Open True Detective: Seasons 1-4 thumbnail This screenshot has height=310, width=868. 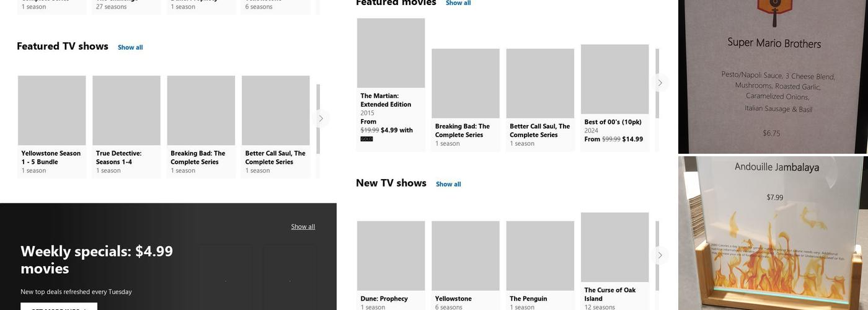click(126, 110)
